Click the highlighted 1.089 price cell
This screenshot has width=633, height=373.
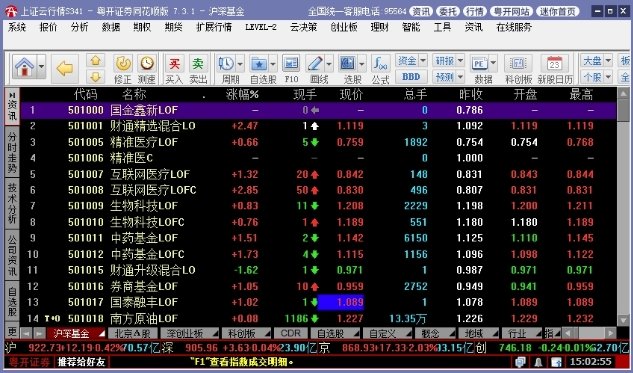tap(341, 302)
